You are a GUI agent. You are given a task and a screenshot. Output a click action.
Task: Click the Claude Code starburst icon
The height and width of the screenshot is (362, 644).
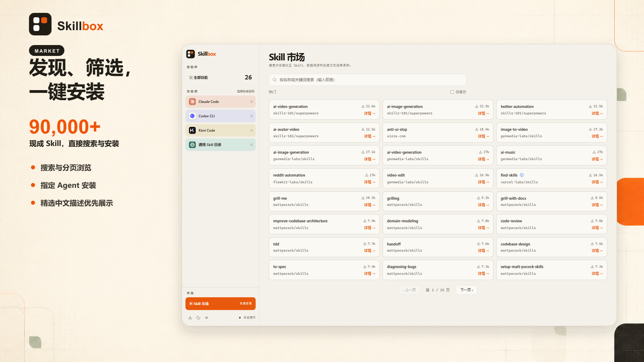(192, 102)
